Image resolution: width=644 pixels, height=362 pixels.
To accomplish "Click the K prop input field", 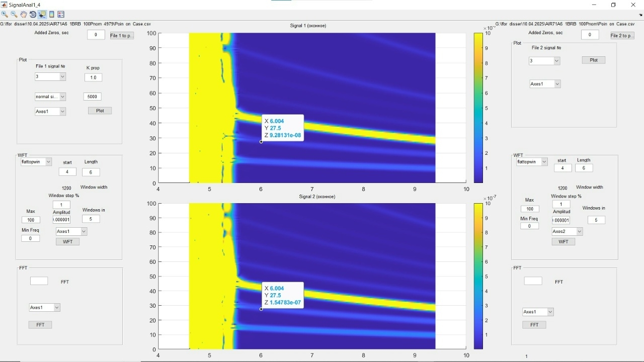I will (93, 77).
